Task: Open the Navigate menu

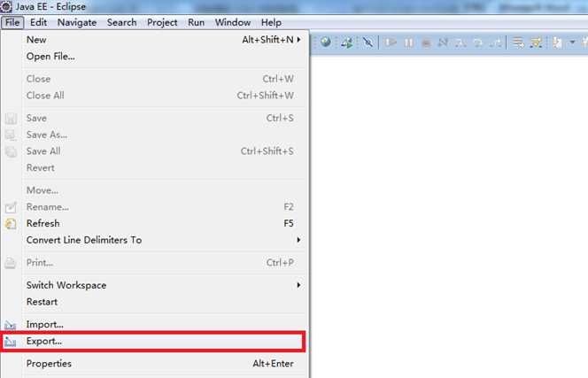Action: coord(77,22)
